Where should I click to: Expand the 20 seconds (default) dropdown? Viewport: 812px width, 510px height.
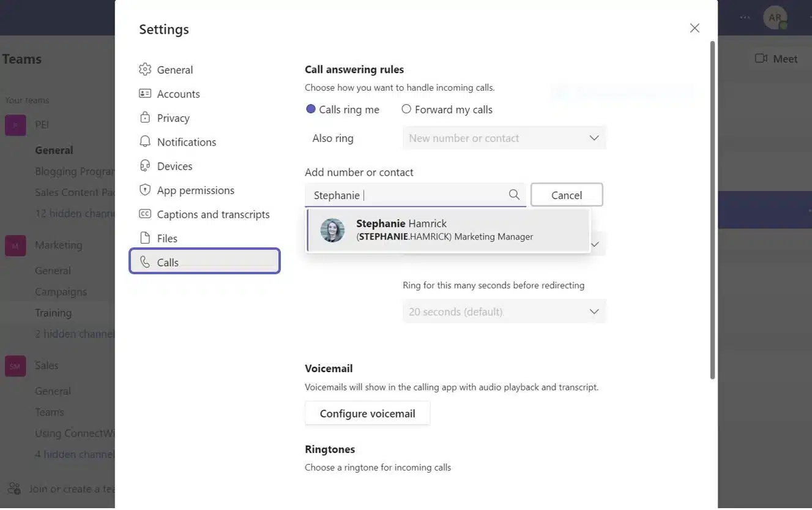504,311
